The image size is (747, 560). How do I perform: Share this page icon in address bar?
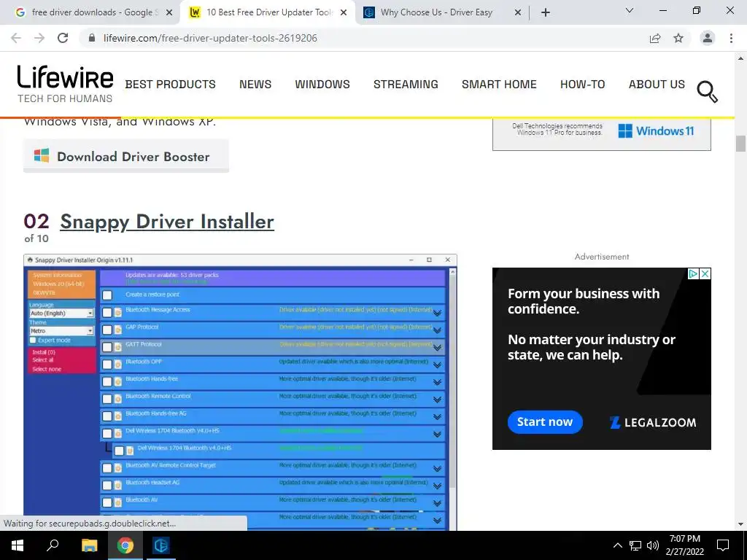pos(655,38)
